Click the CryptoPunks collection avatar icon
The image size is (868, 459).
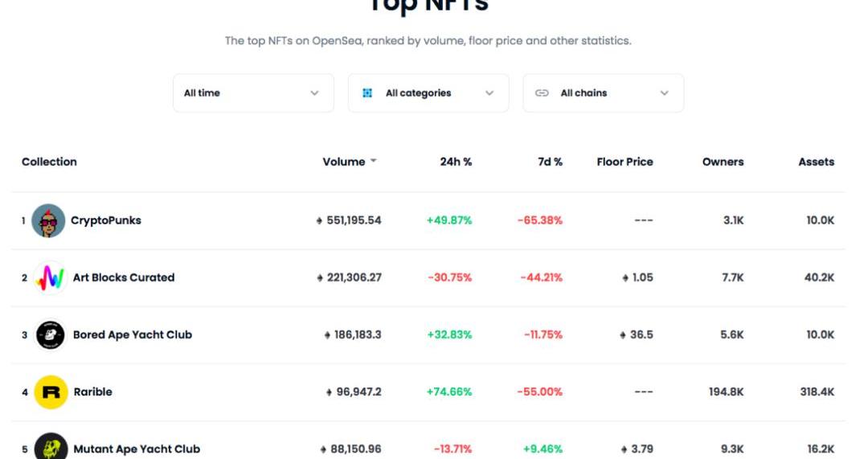pos(48,220)
